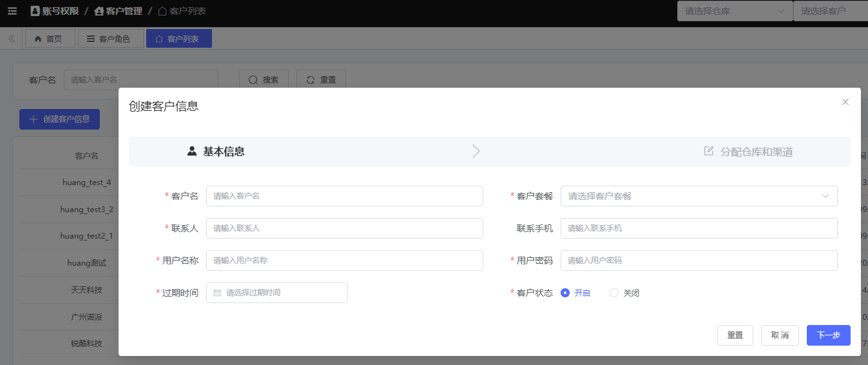Select the 关闭 customer status radio
Image resolution: width=868 pixels, height=365 pixels.
(614, 293)
